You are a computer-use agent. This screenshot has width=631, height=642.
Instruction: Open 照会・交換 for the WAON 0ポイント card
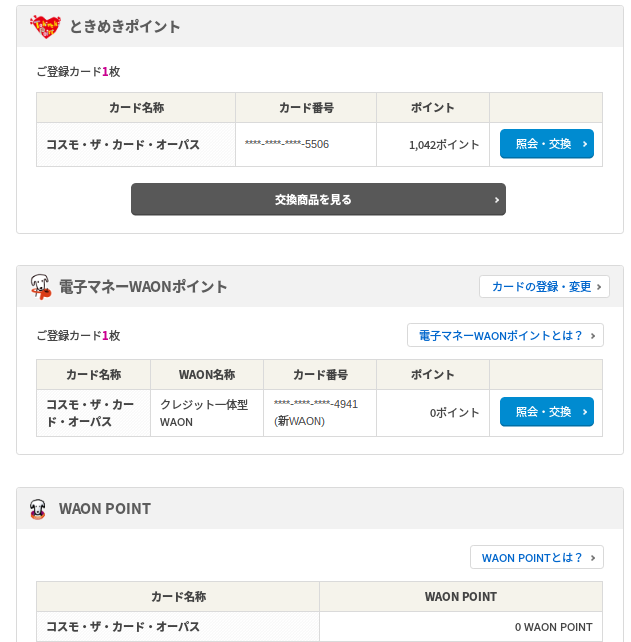point(547,411)
